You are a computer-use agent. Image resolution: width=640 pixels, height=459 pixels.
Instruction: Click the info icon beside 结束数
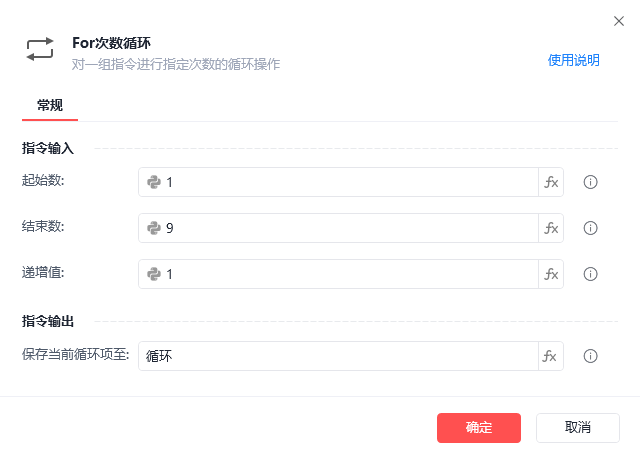coord(590,228)
